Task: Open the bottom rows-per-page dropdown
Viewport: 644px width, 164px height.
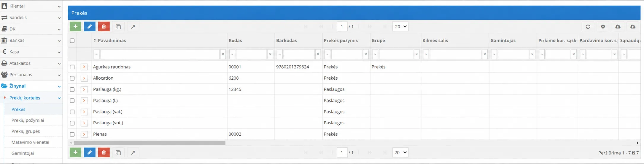Action: [x=400, y=152]
